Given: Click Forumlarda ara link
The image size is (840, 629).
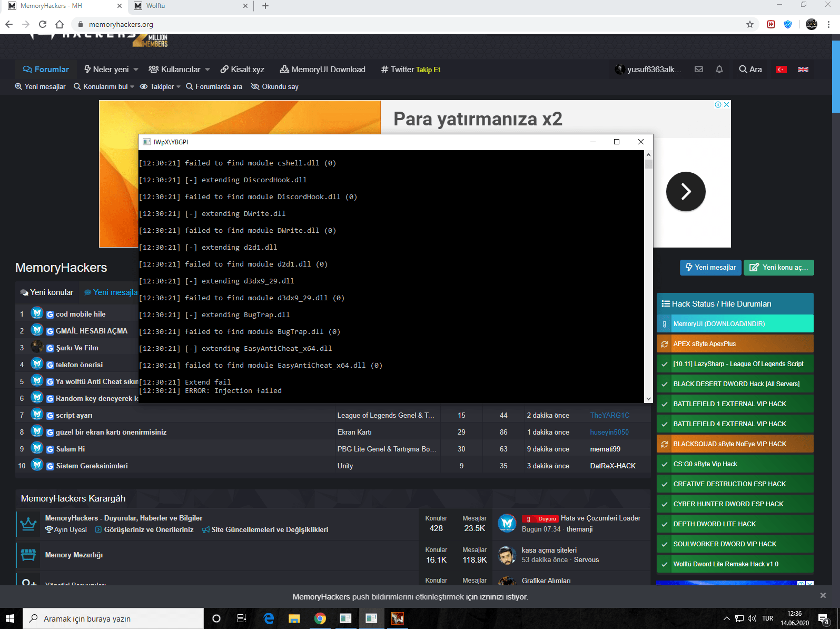Looking at the screenshot, I should click(214, 87).
